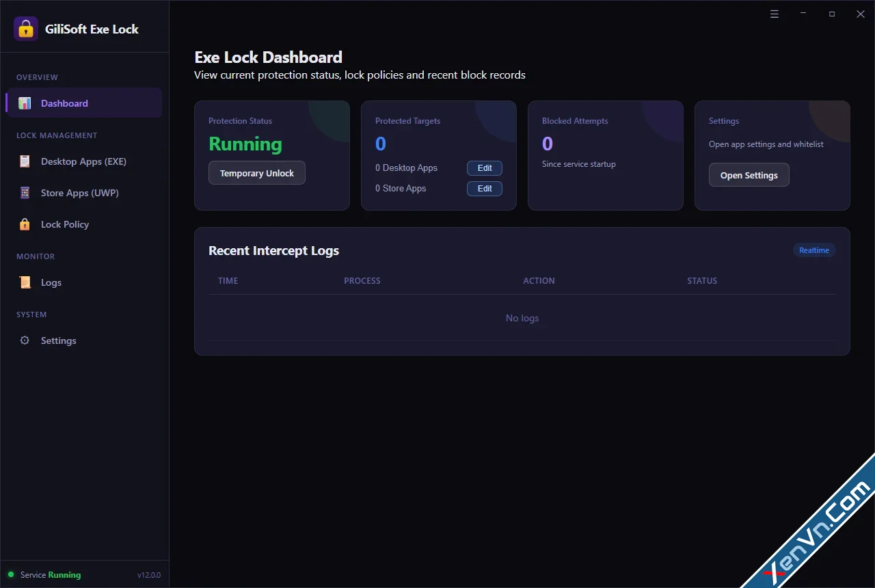Click the "0 Desktop Apps" label
This screenshot has height=588, width=875.
point(407,168)
